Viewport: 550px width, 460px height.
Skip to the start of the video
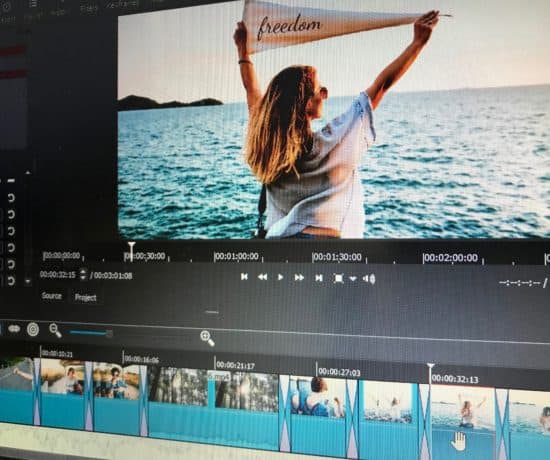coord(244,277)
